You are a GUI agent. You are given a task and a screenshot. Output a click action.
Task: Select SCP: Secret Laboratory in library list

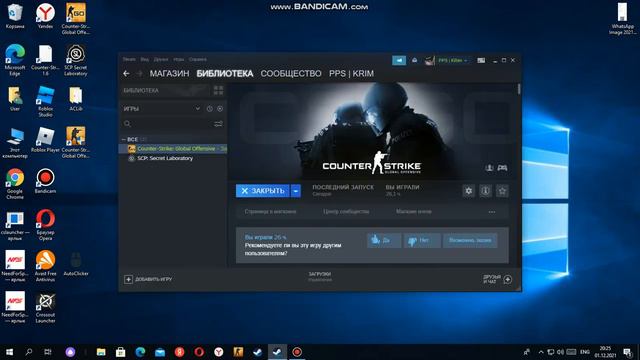(x=173, y=158)
